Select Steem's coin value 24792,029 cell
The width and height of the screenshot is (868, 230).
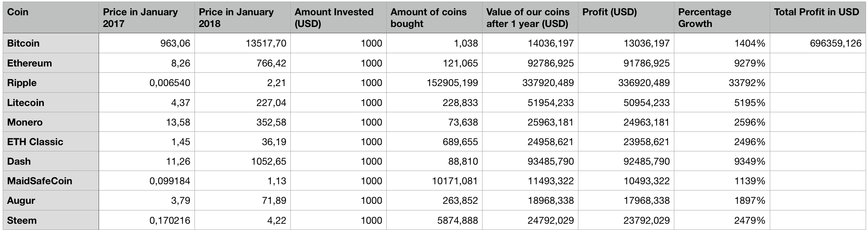(x=550, y=220)
